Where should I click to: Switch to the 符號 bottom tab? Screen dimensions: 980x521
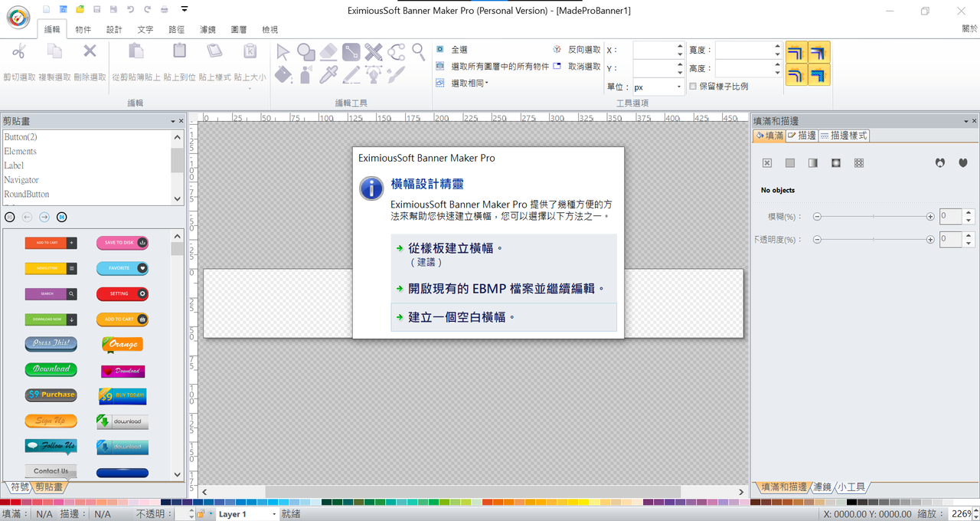tap(19, 487)
